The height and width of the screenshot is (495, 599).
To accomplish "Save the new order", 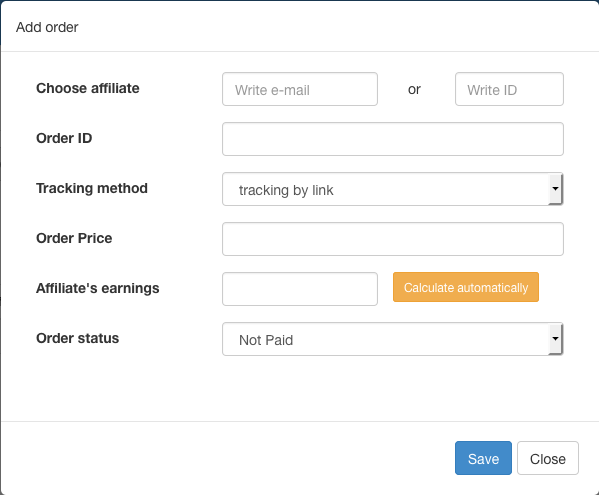I will 483,458.
